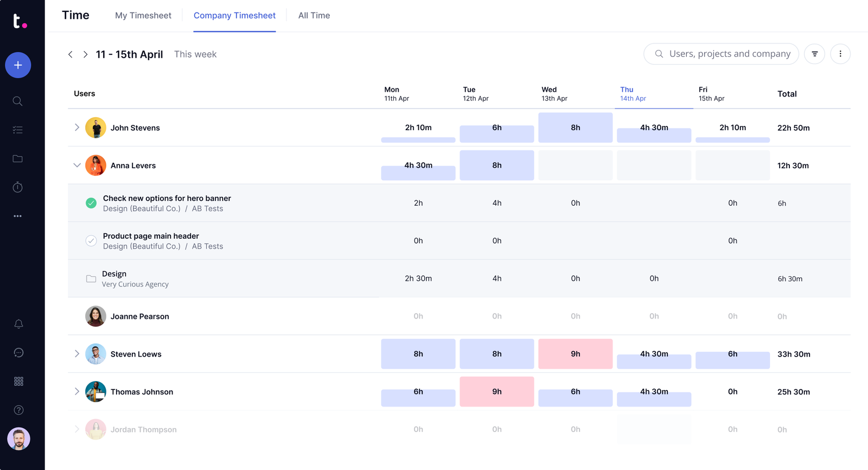
Task: Collapse Anna Levers timesheet row
Action: tap(77, 166)
